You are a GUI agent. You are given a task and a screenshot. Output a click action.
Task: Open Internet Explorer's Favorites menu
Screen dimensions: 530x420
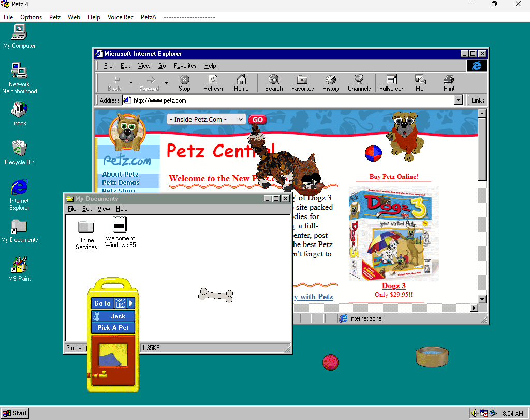[x=185, y=66]
